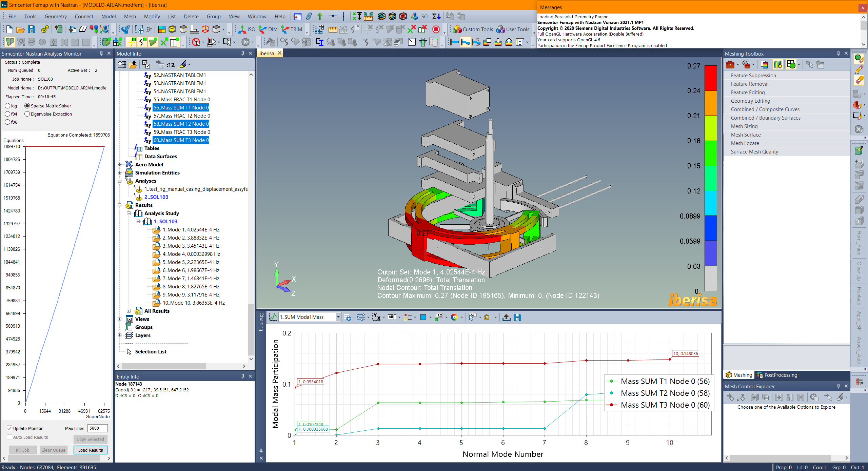The image size is (868, 471).
Task: Collapse the Analysis Study tree node
Action: tap(129, 213)
